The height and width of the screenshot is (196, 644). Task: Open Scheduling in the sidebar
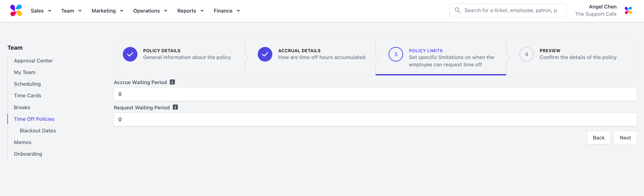point(27,84)
